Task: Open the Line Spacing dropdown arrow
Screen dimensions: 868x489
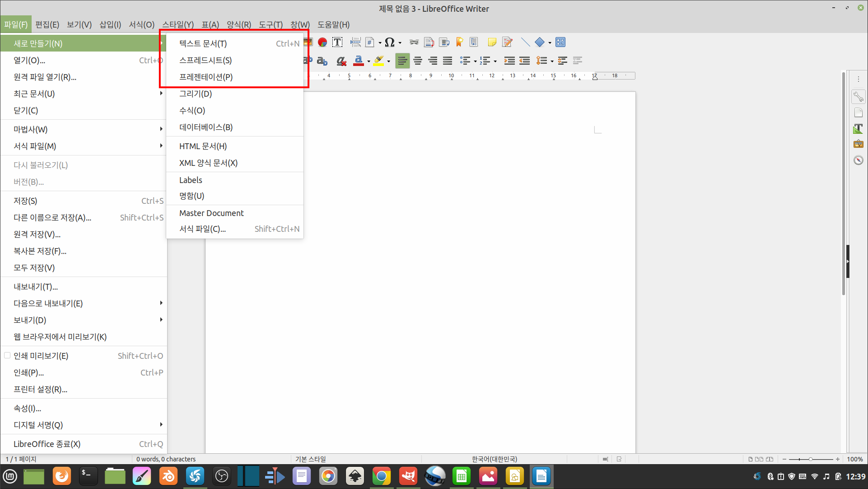Action: point(552,61)
